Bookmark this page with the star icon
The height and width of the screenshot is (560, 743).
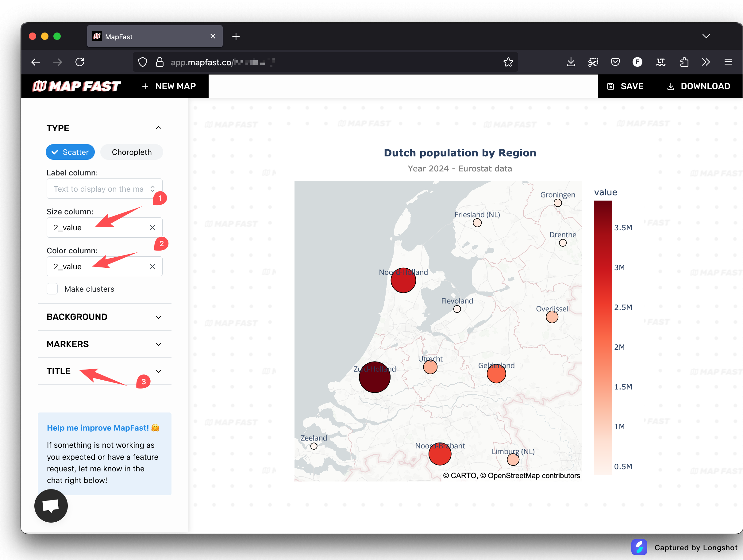click(508, 62)
